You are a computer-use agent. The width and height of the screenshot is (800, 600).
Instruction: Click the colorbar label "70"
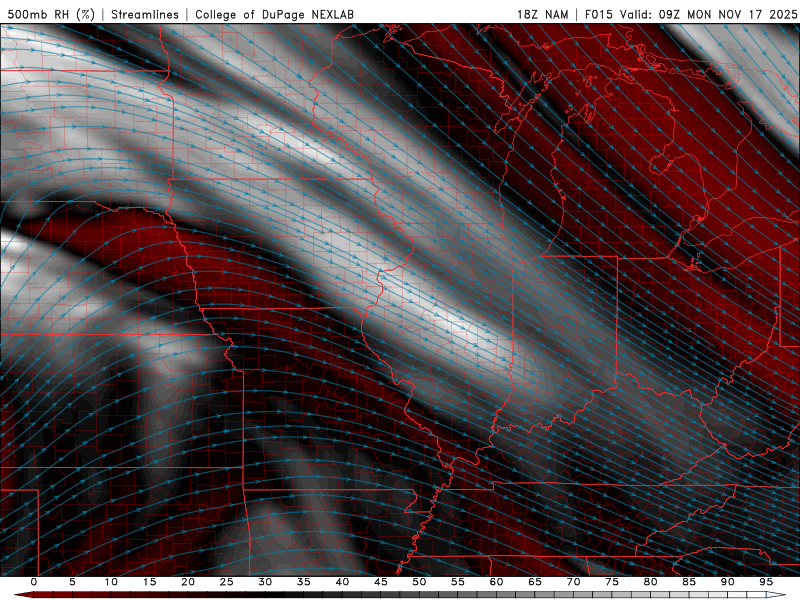coord(573,582)
